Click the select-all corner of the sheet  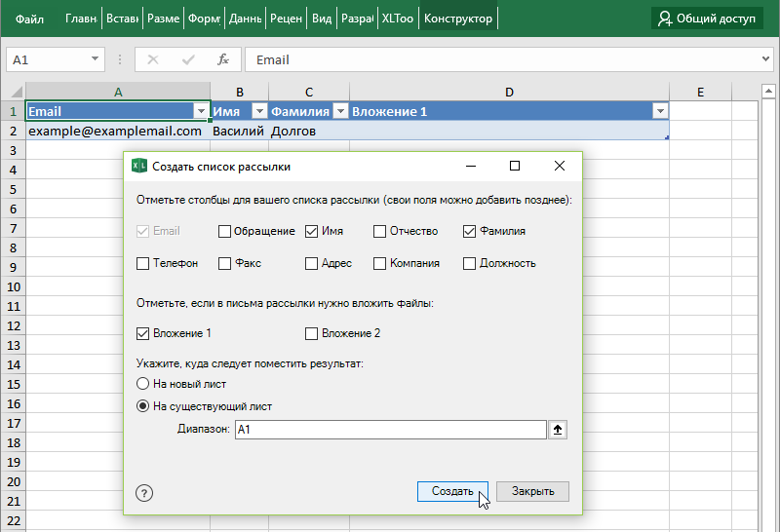13,92
